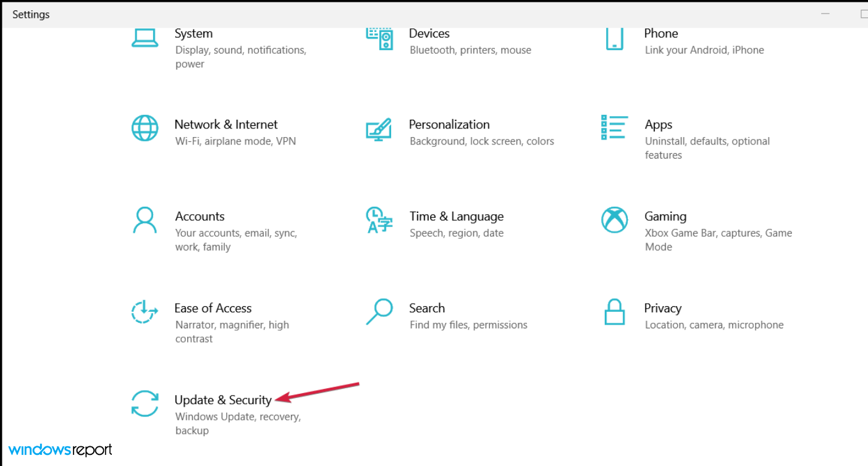Open the Phone settings title
This screenshot has height=466, width=868.
(661, 33)
